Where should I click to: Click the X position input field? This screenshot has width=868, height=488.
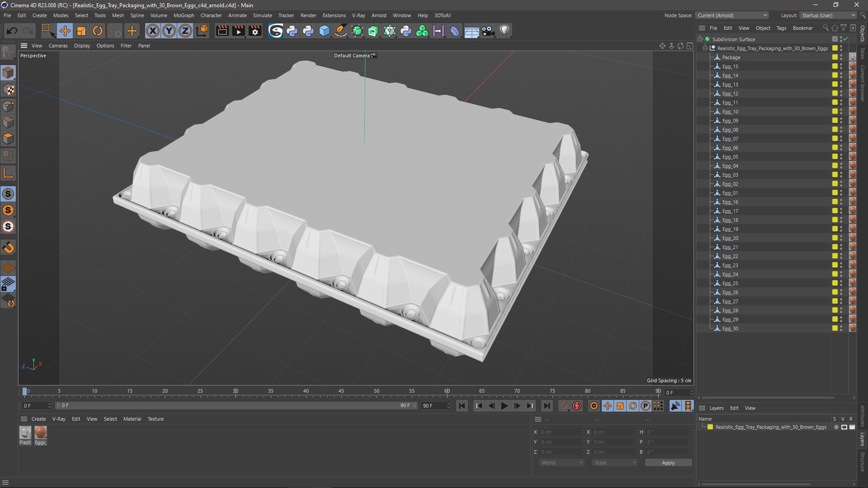562,432
